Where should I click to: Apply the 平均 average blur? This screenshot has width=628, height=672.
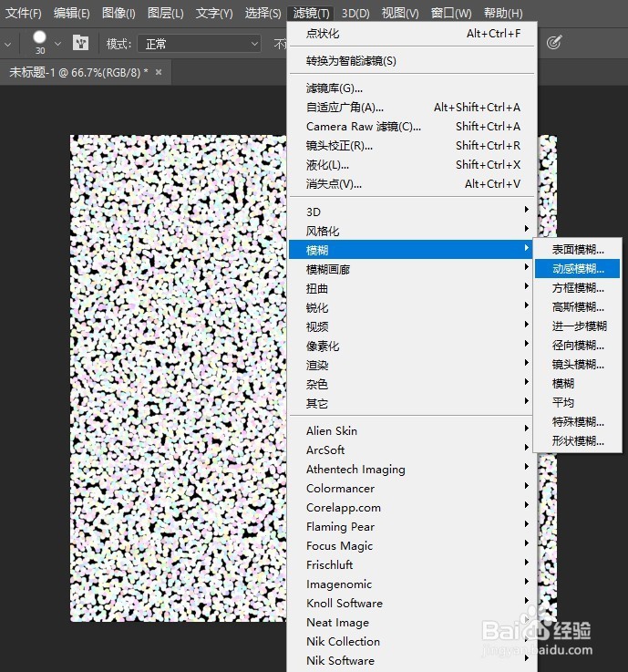(x=578, y=402)
